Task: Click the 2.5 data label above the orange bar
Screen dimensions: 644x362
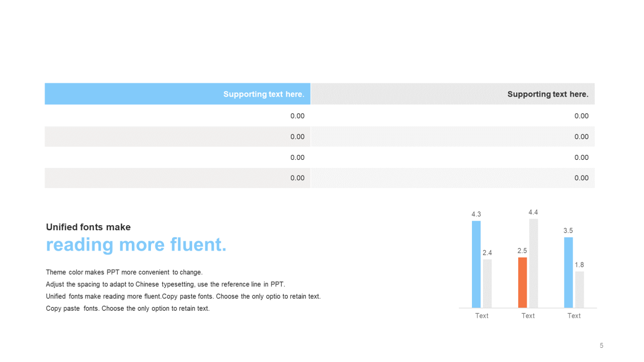Action: [522, 251]
